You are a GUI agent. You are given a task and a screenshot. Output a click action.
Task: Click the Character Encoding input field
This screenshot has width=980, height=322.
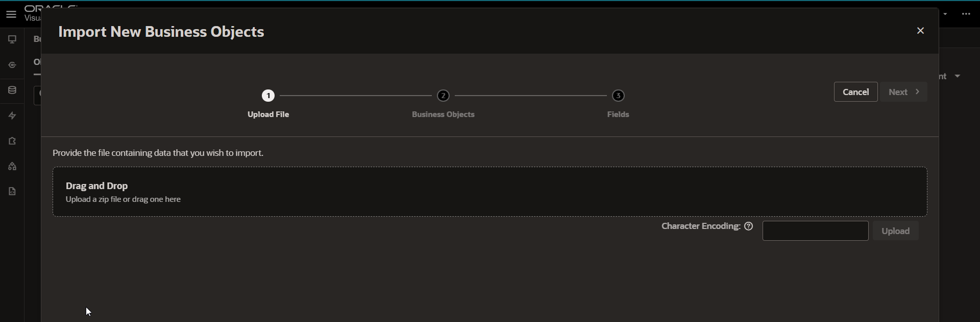[815, 231]
